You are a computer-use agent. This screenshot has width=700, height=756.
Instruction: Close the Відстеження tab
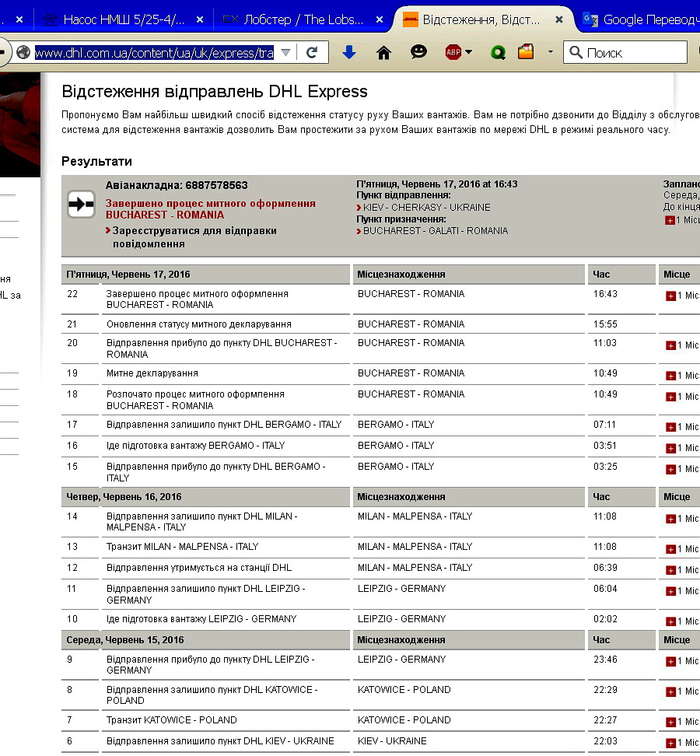pyautogui.click(x=559, y=19)
